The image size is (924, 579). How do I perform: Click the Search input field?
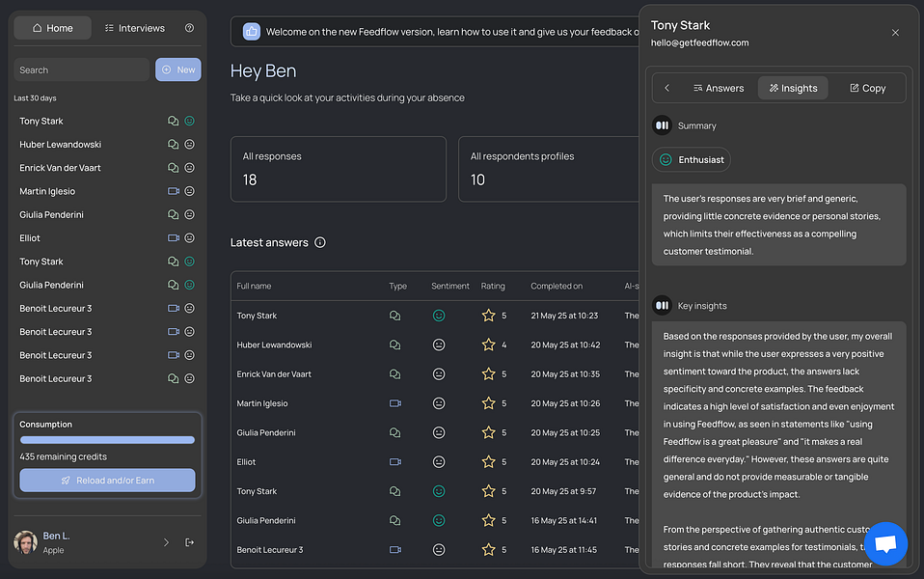coord(82,69)
